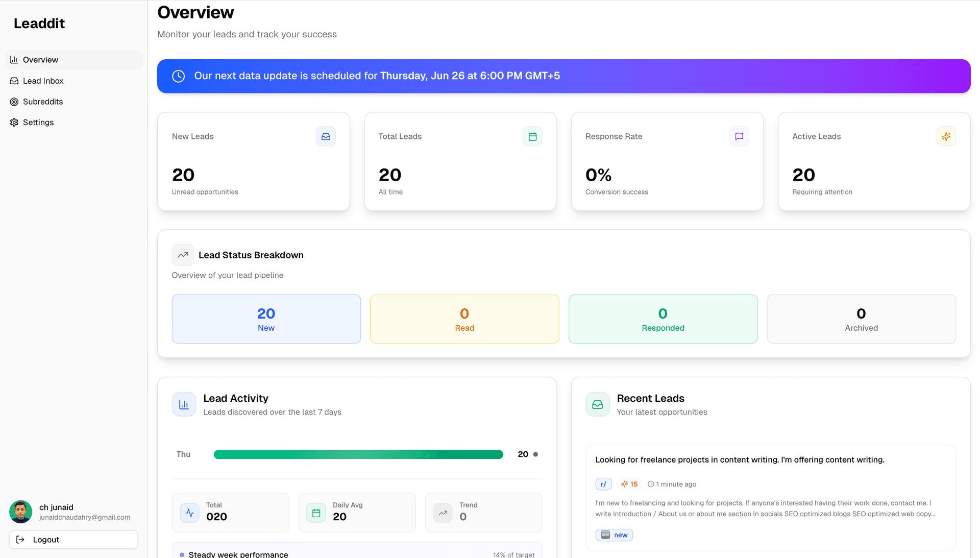
Task: Click the Logout button
Action: coord(73,539)
